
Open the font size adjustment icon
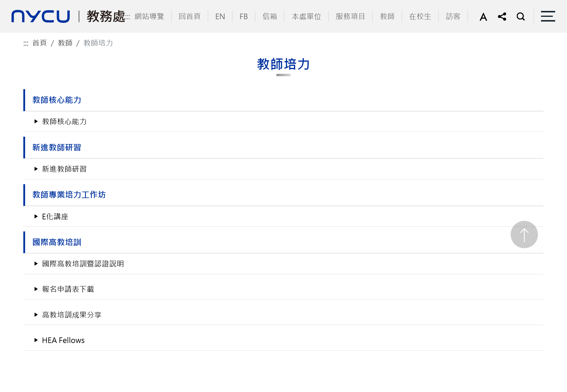[x=483, y=17]
